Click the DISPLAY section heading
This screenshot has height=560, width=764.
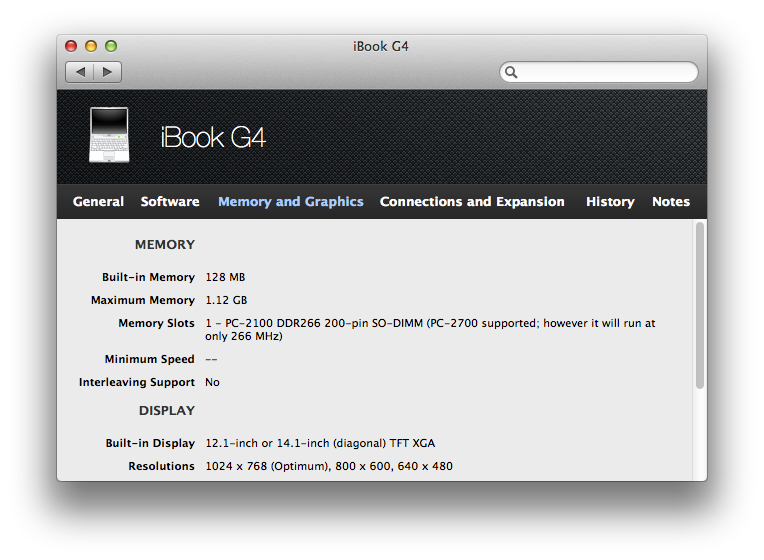(167, 411)
